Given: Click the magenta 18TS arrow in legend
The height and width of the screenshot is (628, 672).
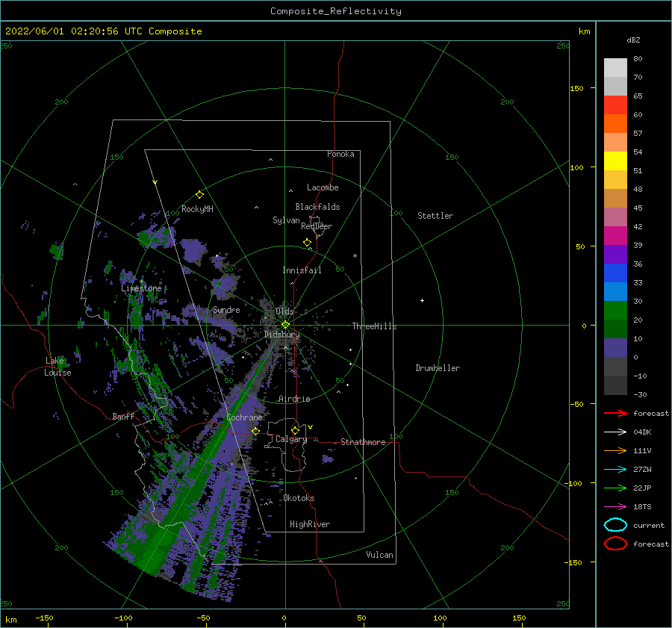Looking at the screenshot, I should [x=615, y=507].
